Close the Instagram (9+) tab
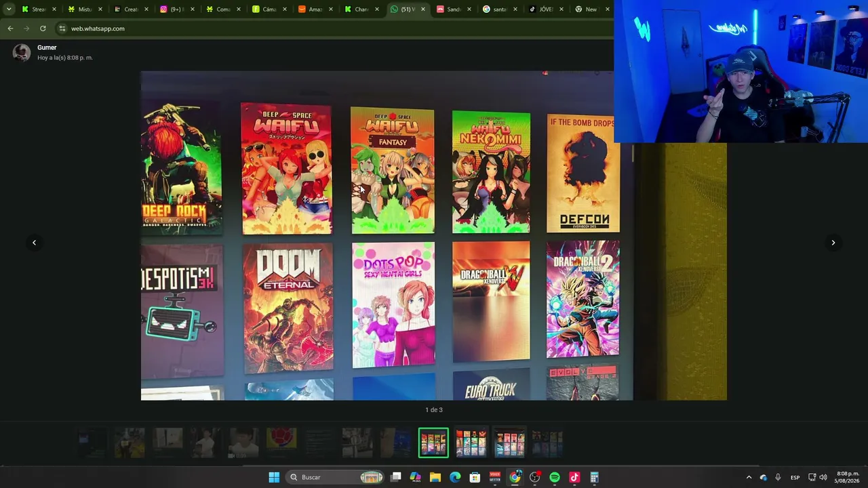 coord(193,9)
